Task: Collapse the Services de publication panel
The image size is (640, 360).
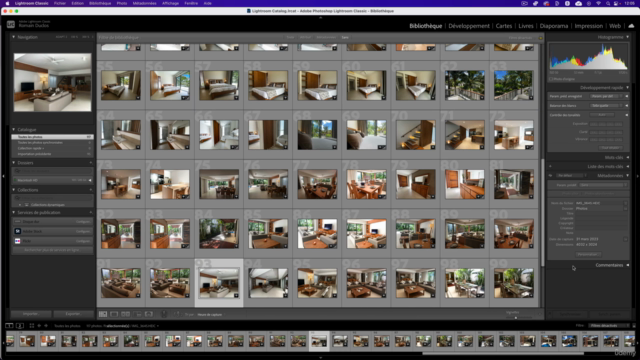Action: click(x=13, y=212)
